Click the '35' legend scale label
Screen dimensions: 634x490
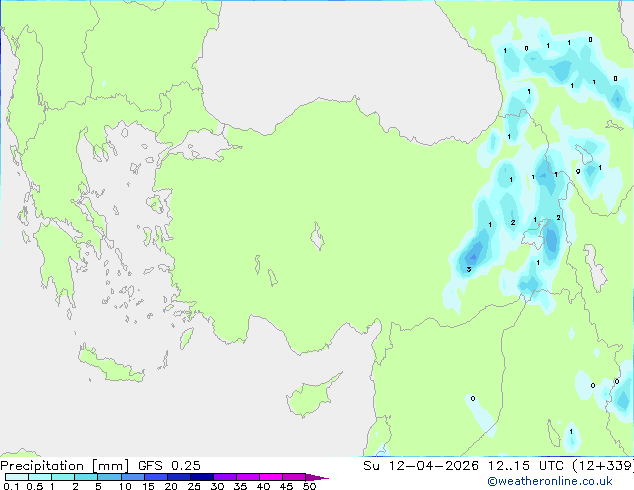[240, 486]
